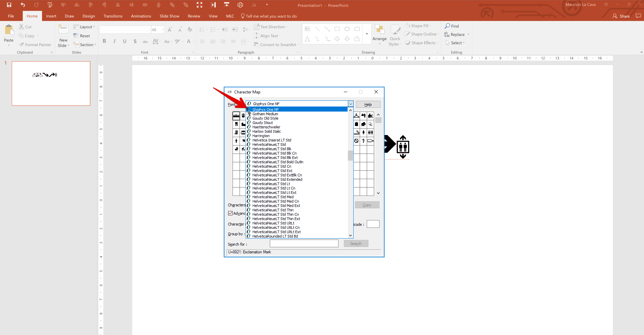Open the Character Map font dropdown
The image size is (644, 335).
tap(350, 103)
